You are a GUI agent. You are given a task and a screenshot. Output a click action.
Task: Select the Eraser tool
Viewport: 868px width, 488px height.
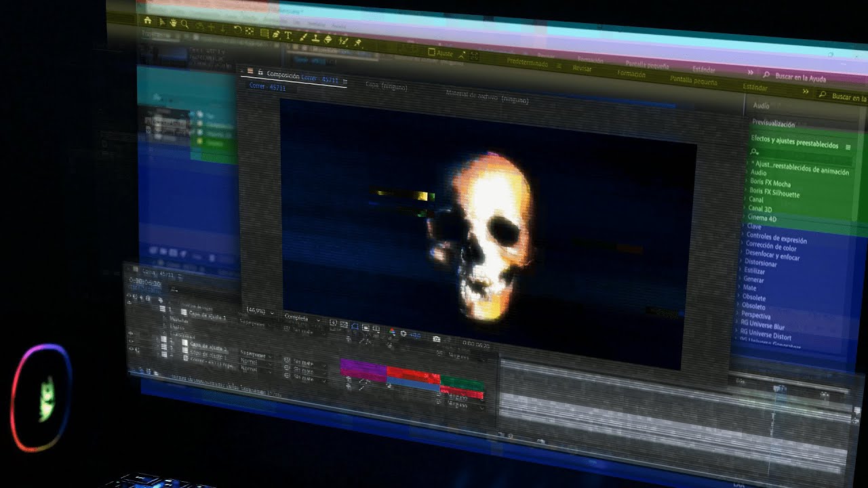(328, 39)
